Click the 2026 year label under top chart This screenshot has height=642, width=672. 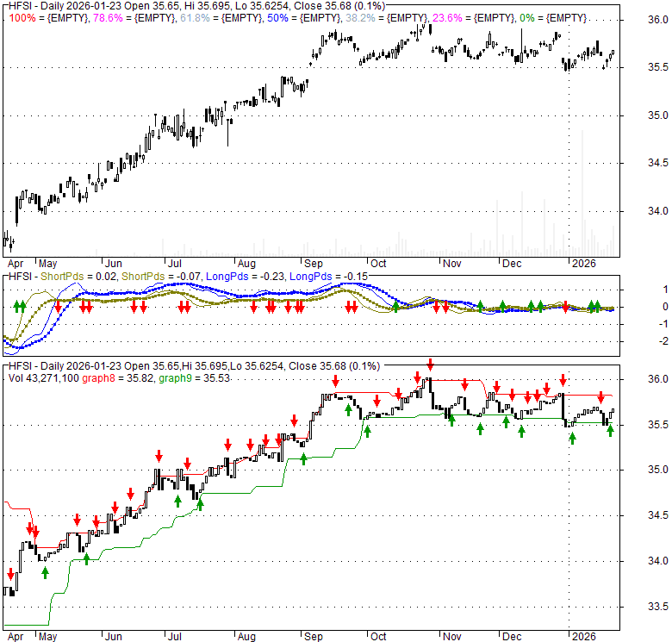tap(584, 264)
